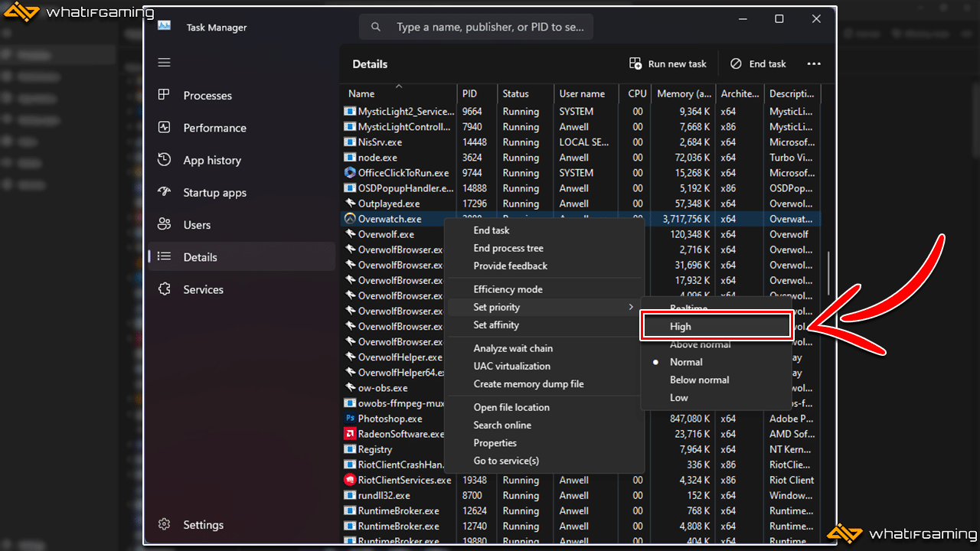Click the Task Manager title bar icon
Screen dimensions: 980x551
[x=164, y=25]
